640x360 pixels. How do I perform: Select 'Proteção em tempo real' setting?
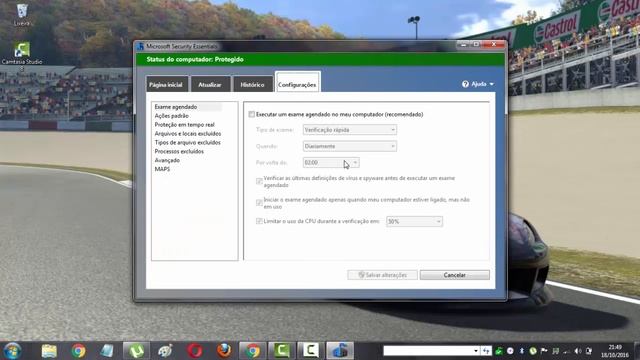[x=184, y=125]
